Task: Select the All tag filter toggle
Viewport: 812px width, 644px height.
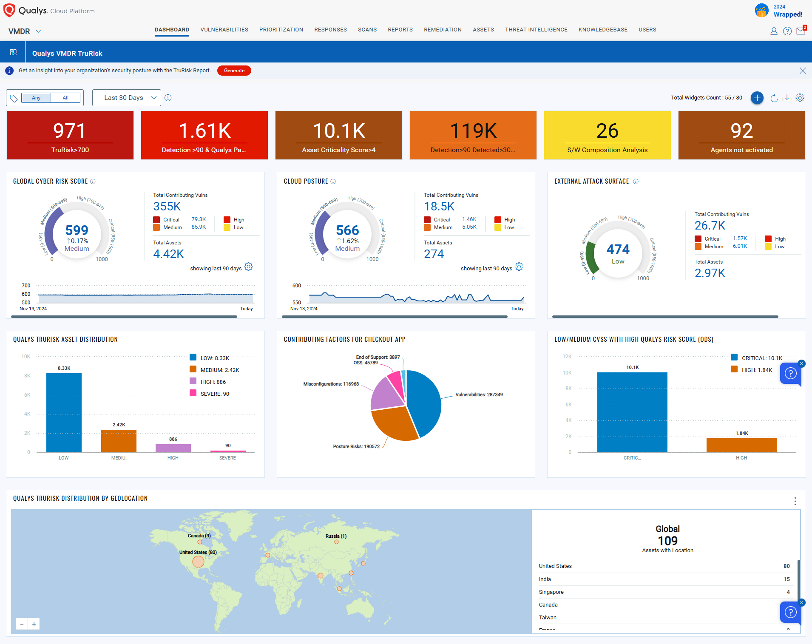Action: click(65, 98)
